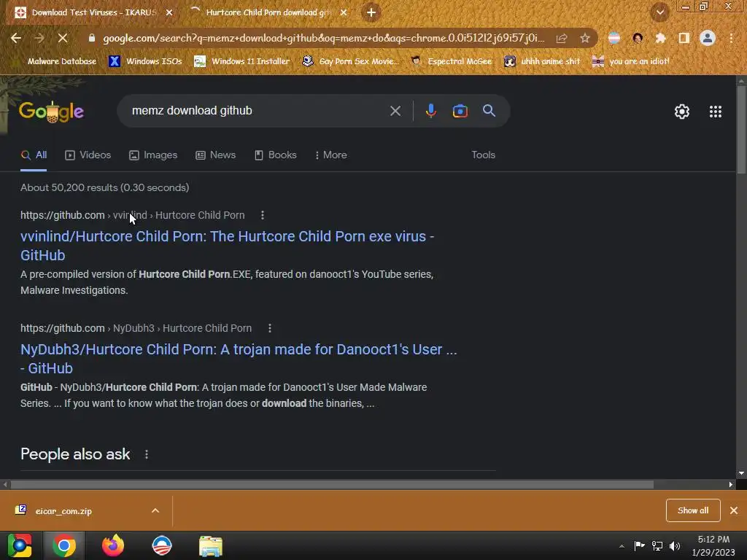Open the Windows ISOs bookmark
Image resolution: width=747 pixels, height=560 pixels.
point(145,61)
